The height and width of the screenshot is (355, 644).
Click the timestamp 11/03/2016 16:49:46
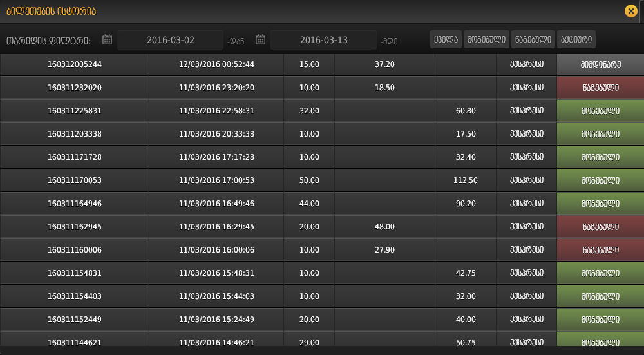point(216,204)
